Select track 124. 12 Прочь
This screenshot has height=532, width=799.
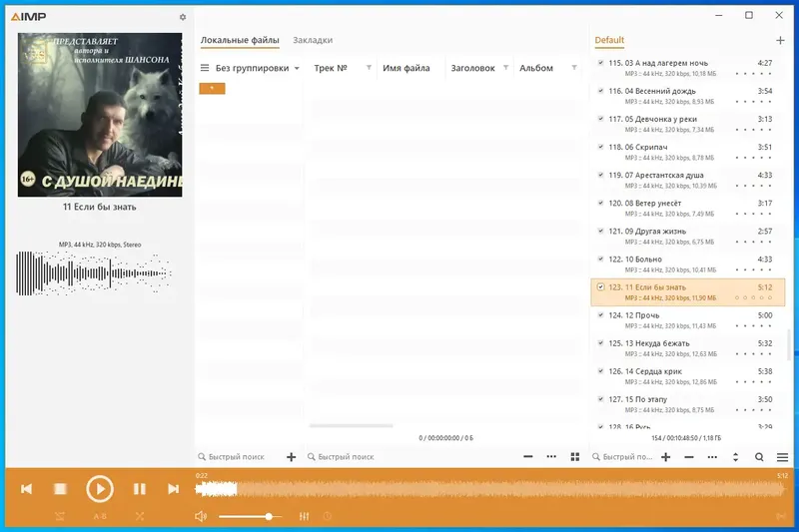687,320
